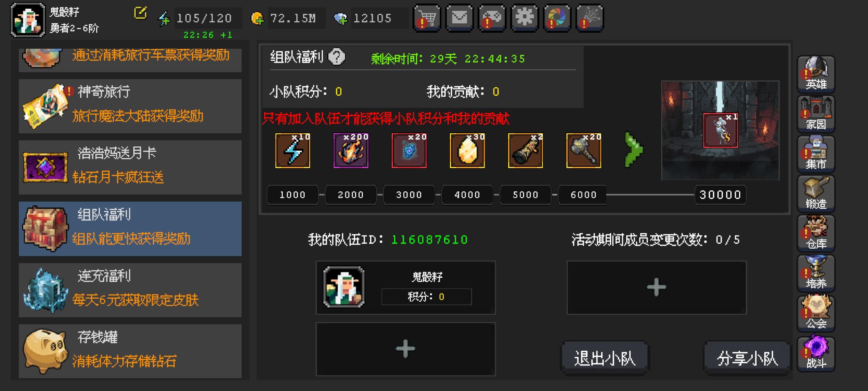The height and width of the screenshot is (391, 868).
Task: Select the 神奇旅行 activity entry
Action: [x=130, y=106]
